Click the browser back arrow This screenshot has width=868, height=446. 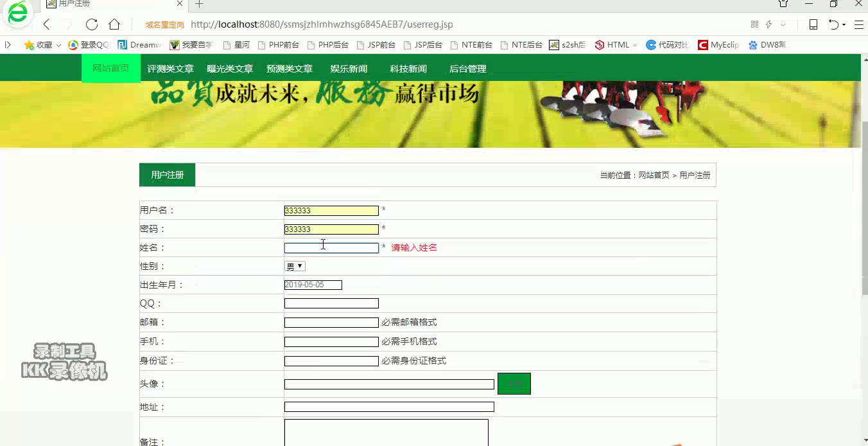(46, 24)
